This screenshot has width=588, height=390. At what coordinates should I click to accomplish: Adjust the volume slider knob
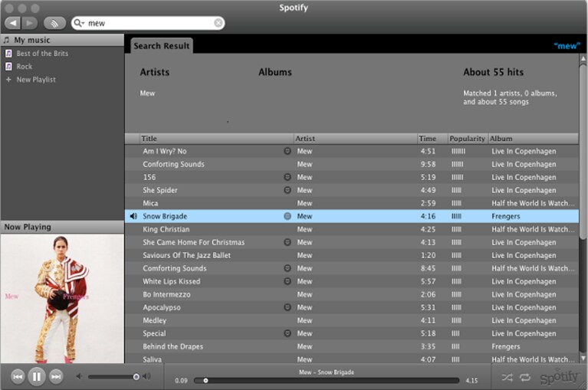(136, 376)
